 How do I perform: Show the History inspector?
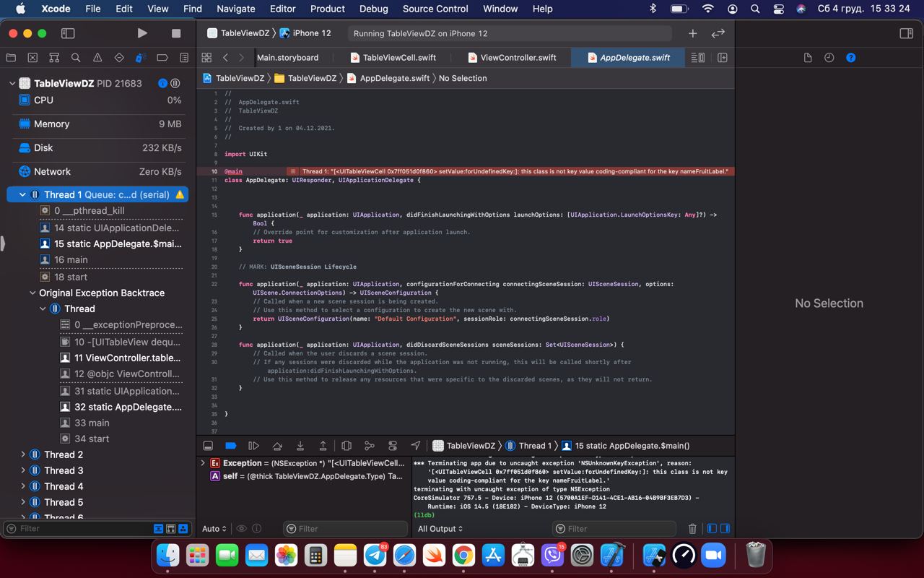click(x=829, y=58)
